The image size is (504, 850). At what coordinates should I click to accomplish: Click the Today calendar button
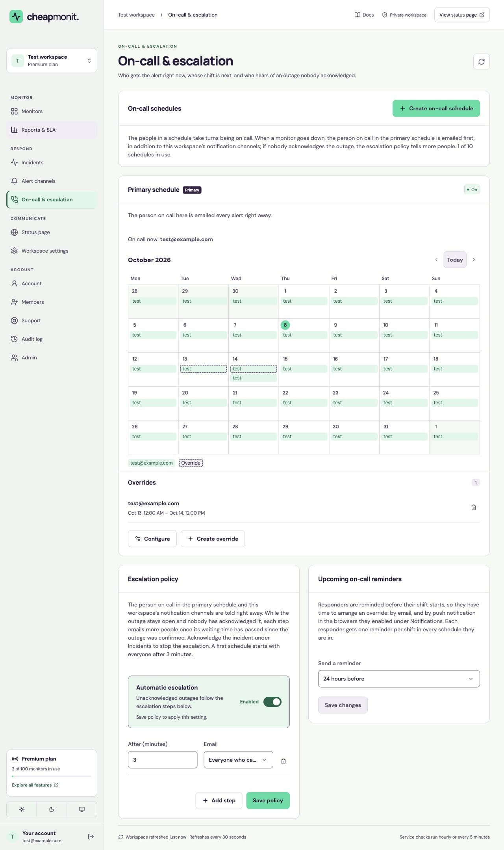pyautogui.click(x=455, y=260)
